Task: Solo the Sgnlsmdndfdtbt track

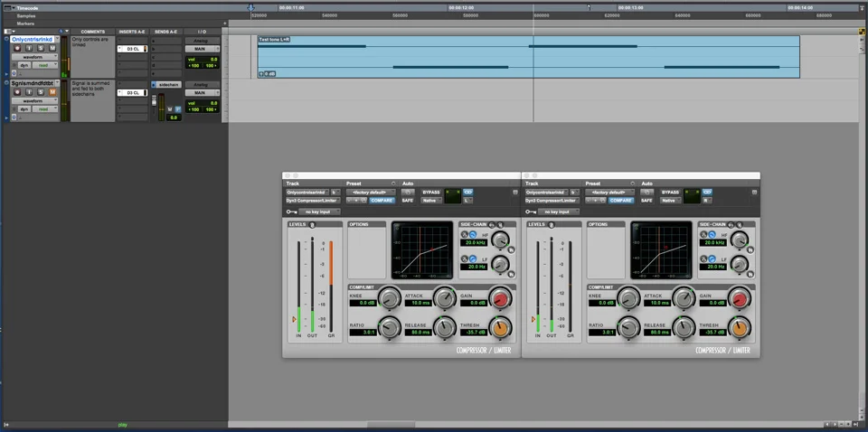Action: coord(41,92)
